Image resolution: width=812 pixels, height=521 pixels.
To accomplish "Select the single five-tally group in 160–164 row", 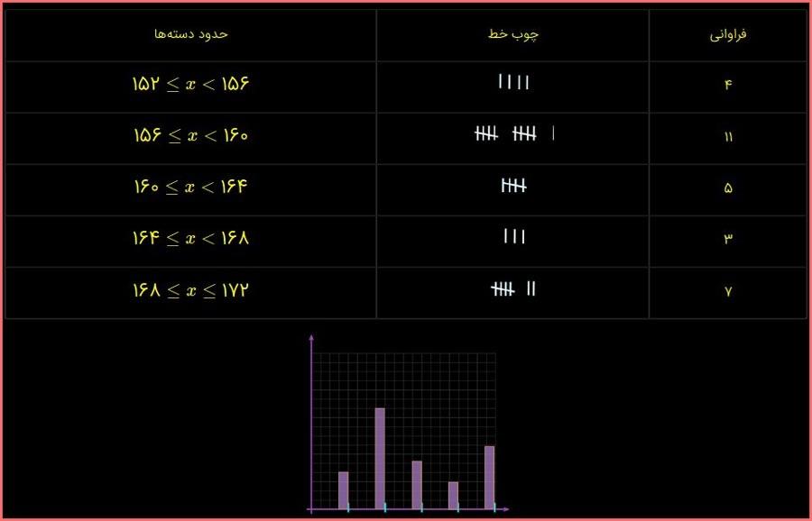I will click(x=513, y=187).
